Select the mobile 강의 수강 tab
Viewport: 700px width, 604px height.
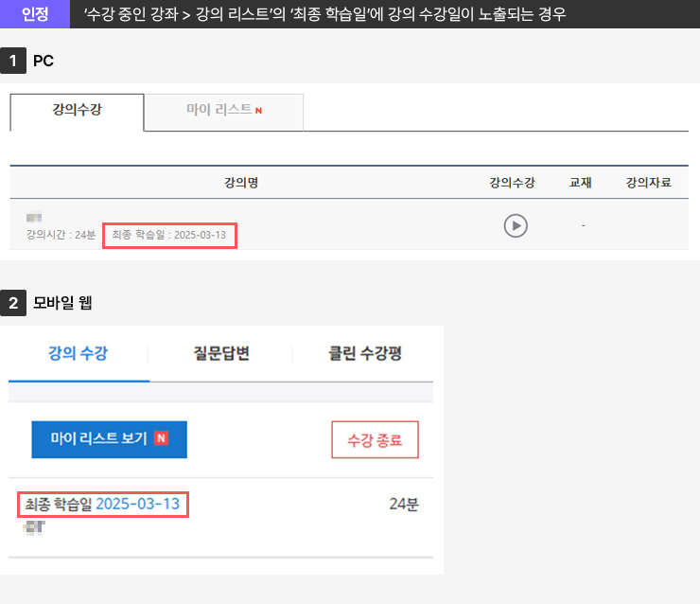tap(78, 354)
